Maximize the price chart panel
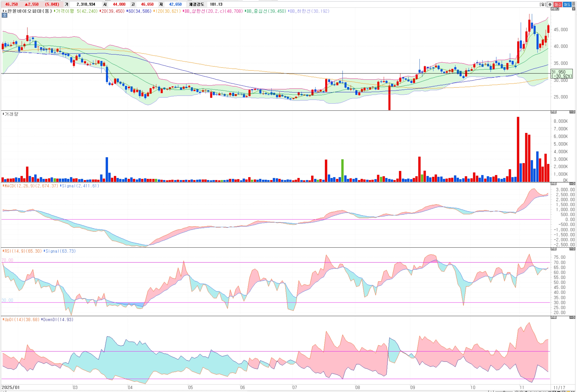 tap(573, 9)
